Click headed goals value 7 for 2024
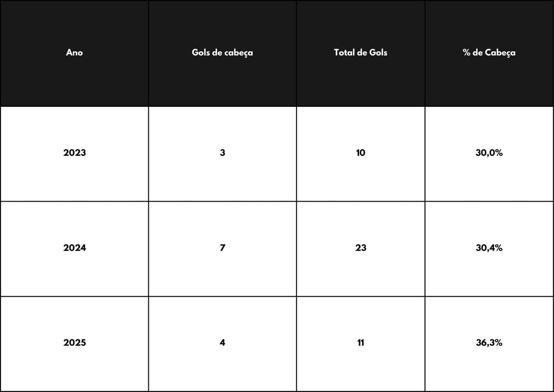This screenshot has width=554, height=392. click(222, 248)
